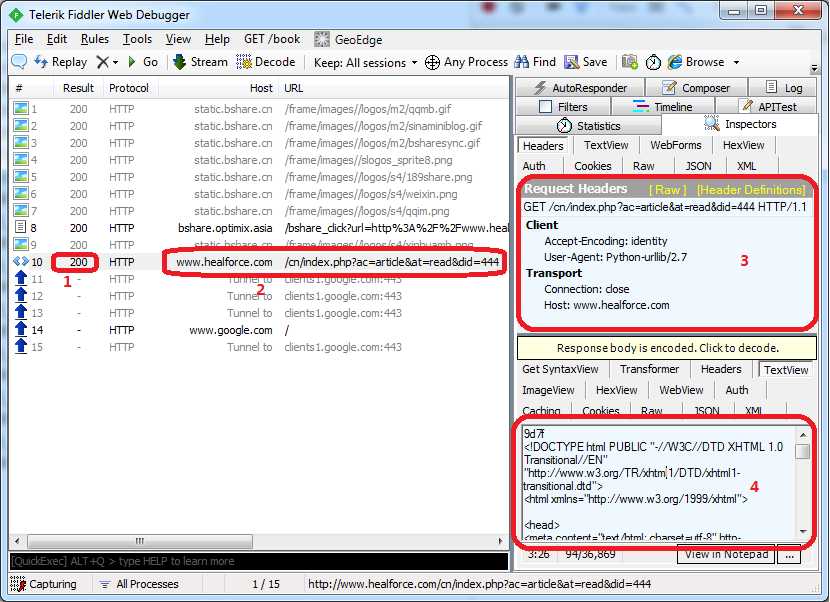Toggle the Decode option
This screenshot has height=602, width=830.
click(x=266, y=62)
